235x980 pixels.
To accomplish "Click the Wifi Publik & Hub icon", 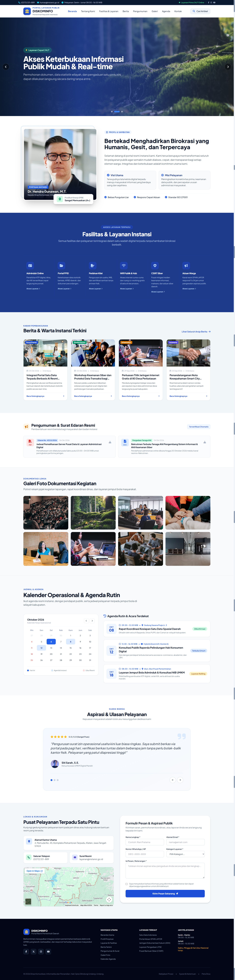I will [124, 266].
